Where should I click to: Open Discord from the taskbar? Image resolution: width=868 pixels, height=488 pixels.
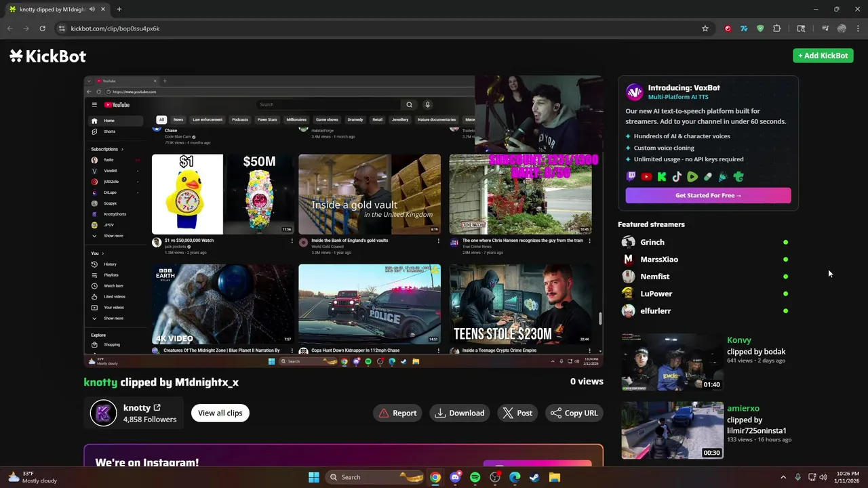[x=455, y=477]
